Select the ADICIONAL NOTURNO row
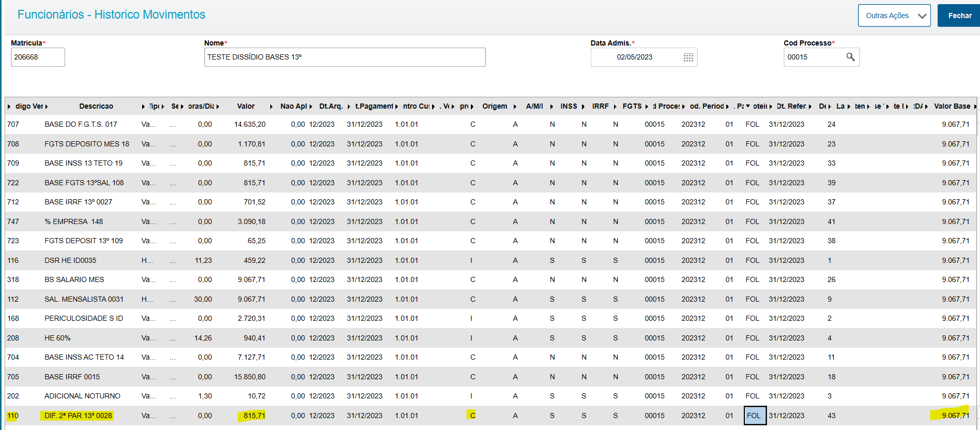The height and width of the screenshot is (430, 980). pyautogui.click(x=491, y=396)
